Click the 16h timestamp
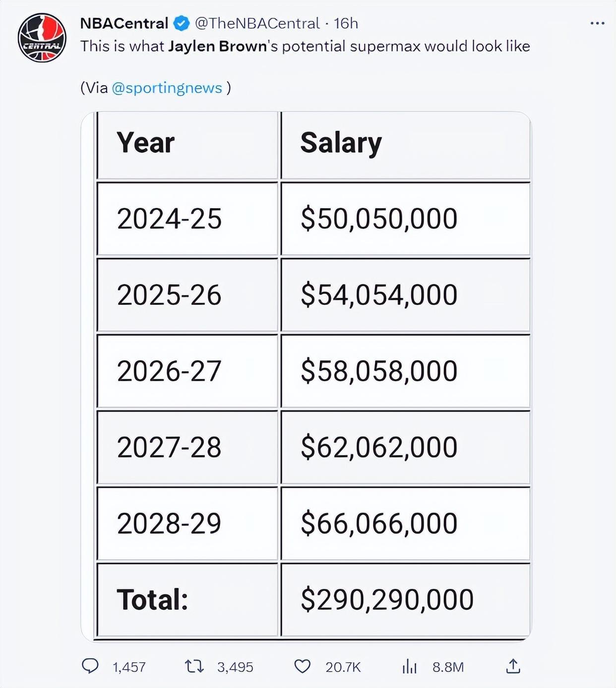Viewport: 616px width, 688px height. (x=346, y=23)
